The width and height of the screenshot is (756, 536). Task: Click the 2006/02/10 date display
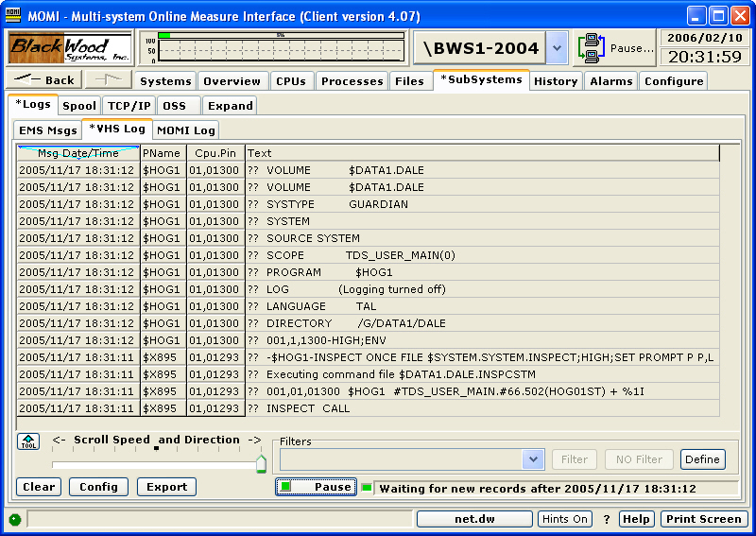[x=704, y=38]
